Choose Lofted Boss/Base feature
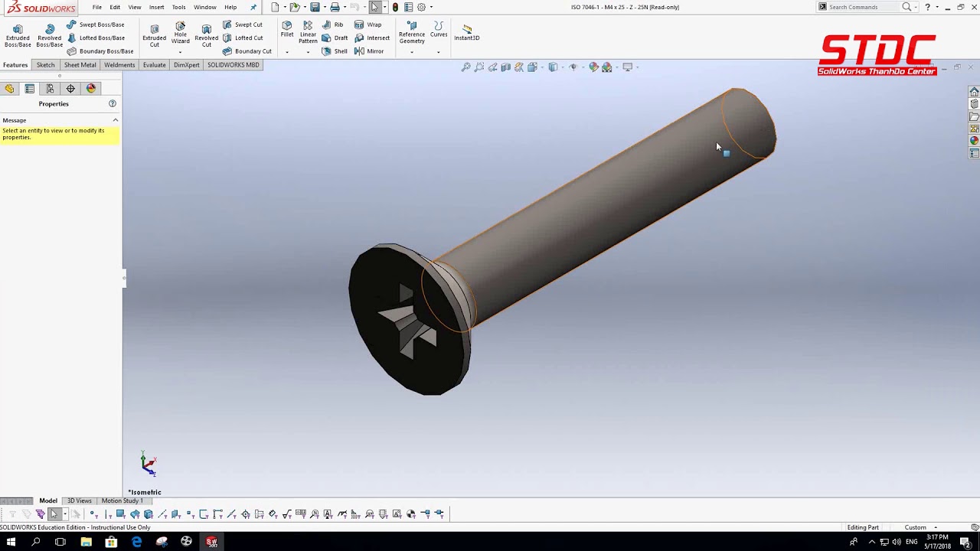The width and height of the screenshot is (980, 551). click(x=96, y=37)
